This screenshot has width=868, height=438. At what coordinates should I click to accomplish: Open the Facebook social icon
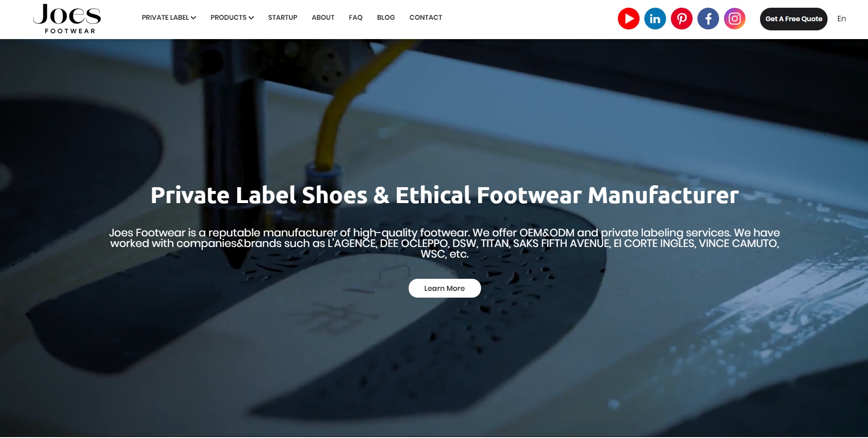click(x=708, y=19)
